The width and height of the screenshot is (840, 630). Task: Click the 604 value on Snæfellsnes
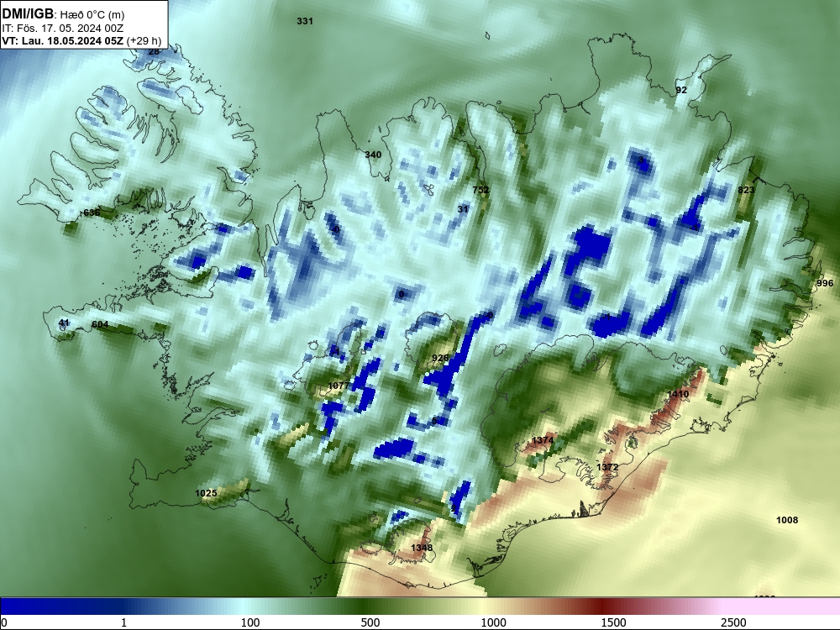point(100,324)
